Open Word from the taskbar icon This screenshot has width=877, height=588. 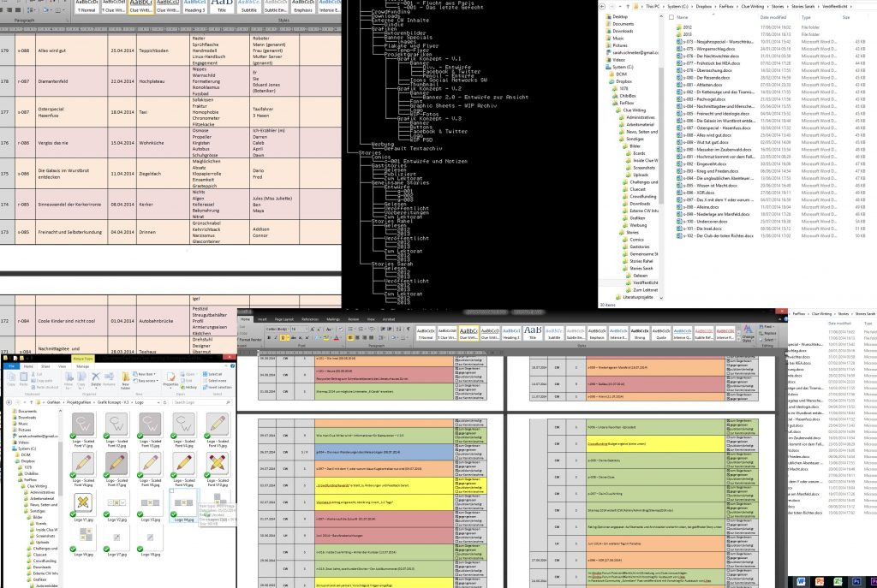click(801, 580)
